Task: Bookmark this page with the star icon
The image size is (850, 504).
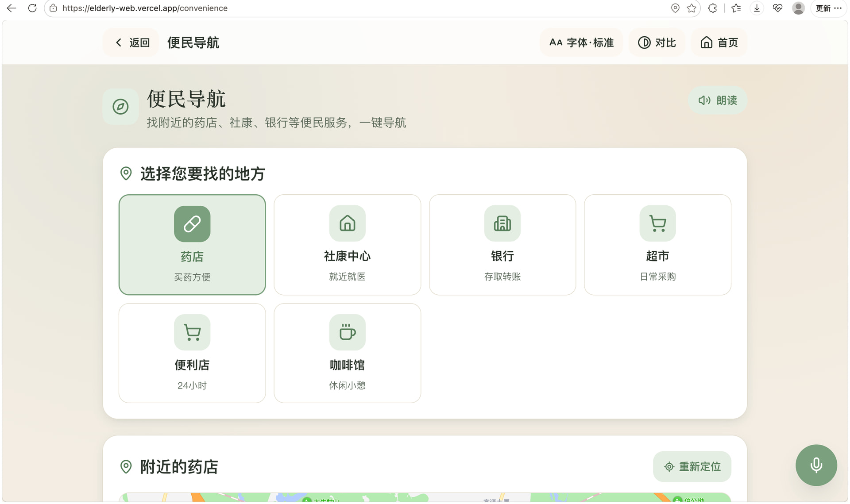Action: pos(692,8)
